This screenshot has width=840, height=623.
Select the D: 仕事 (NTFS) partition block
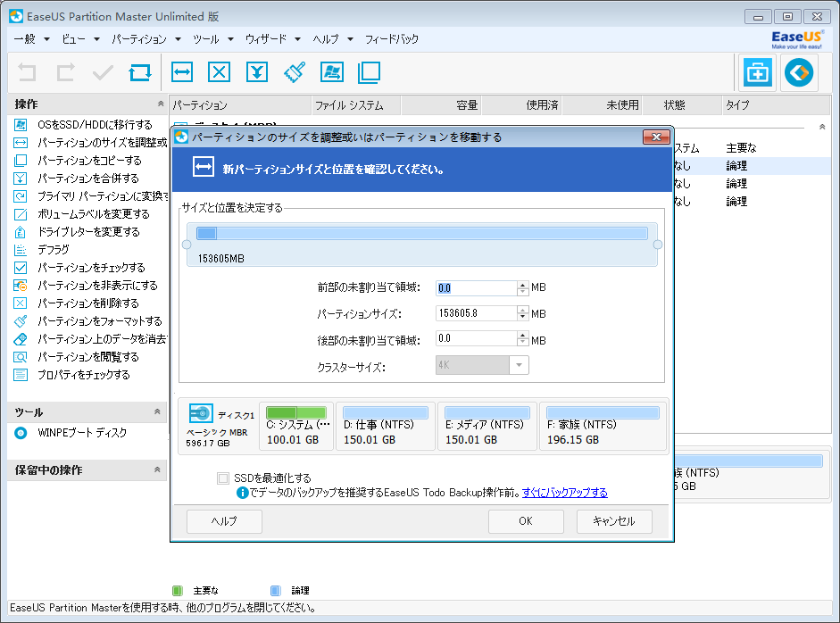(x=386, y=427)
